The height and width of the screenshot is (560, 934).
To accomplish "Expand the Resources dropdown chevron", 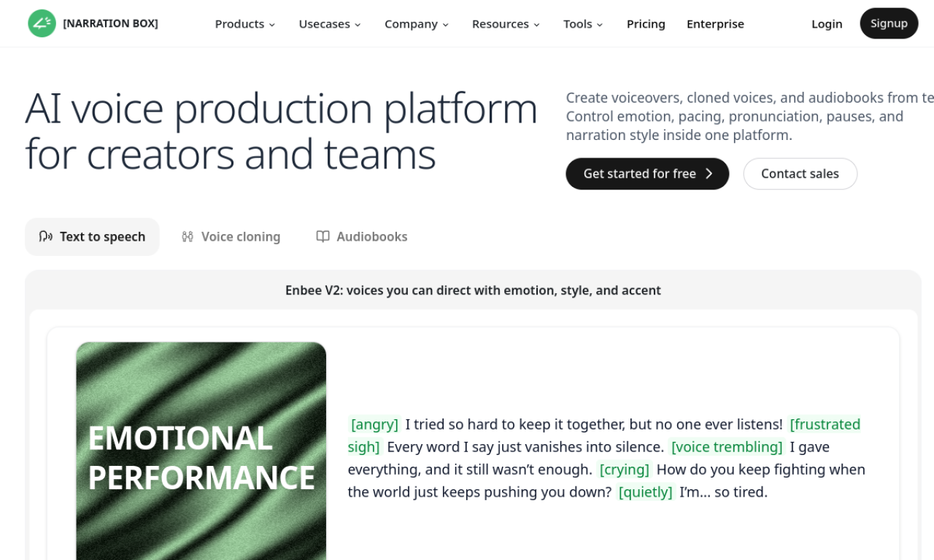I will pyautogui.click(x=536, y=25).
